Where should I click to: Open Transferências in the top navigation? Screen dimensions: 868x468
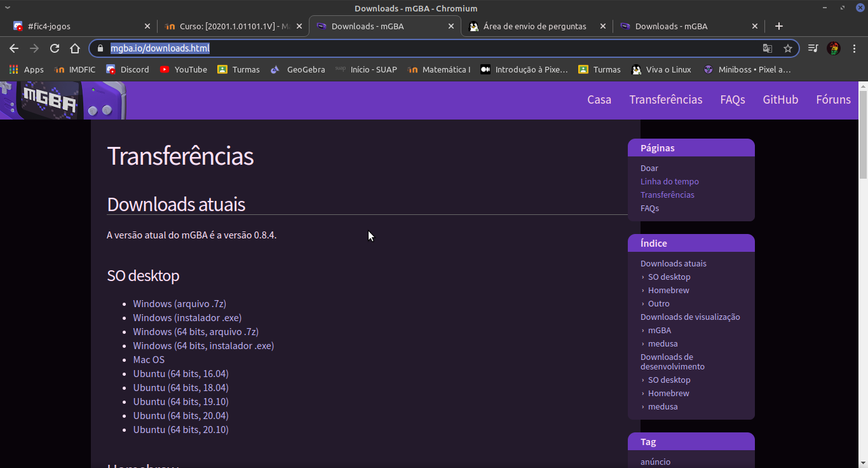tap(666, 100)
